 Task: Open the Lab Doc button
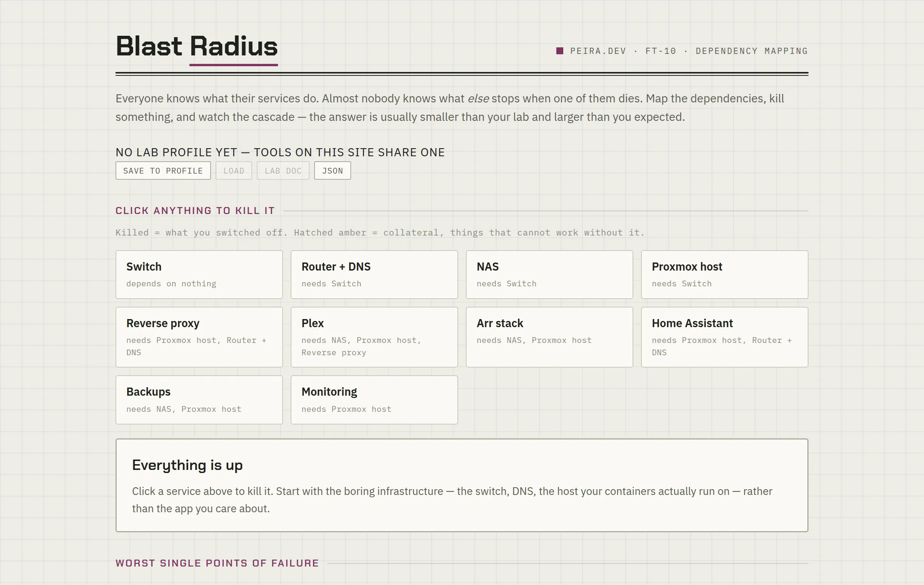[x=283, y=170]
